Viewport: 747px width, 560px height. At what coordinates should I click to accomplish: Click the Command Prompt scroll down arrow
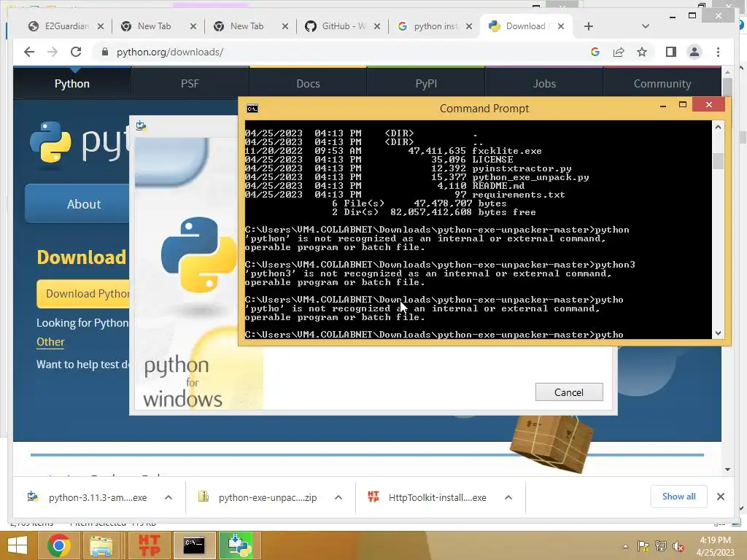point(718,332)
